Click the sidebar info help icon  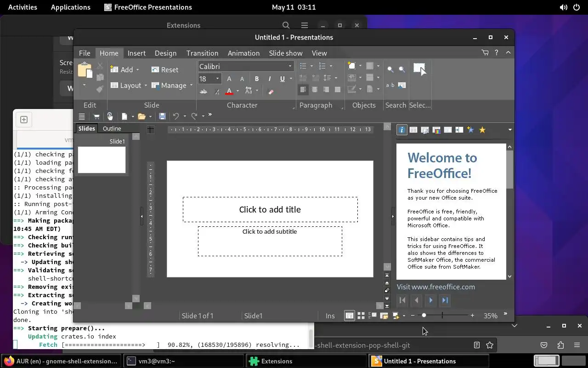coord(401,130)
